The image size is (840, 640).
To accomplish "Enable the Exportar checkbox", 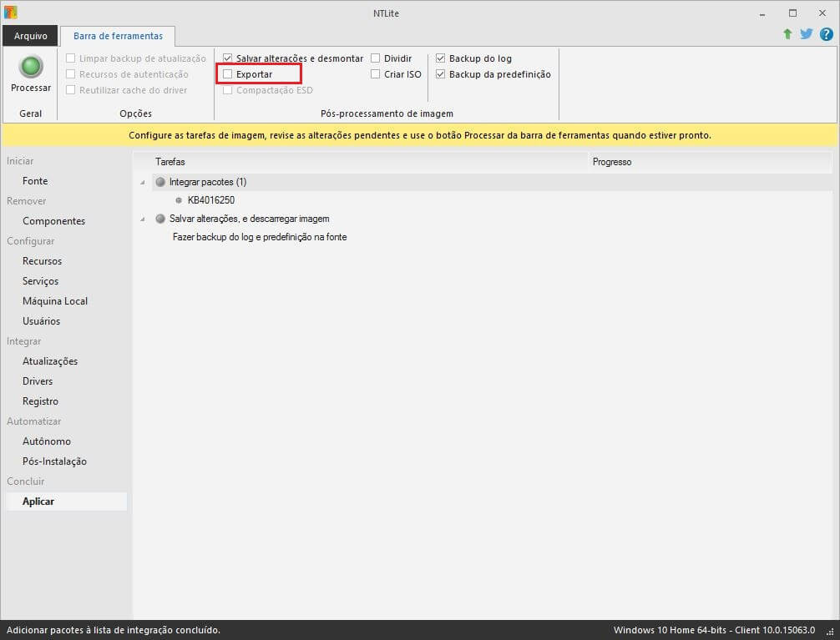I will pyautogui.click(x=227, y=74).
